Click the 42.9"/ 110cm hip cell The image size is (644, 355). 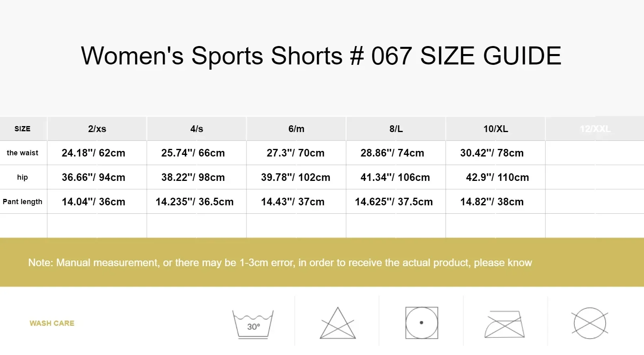(x=497, y=177)
